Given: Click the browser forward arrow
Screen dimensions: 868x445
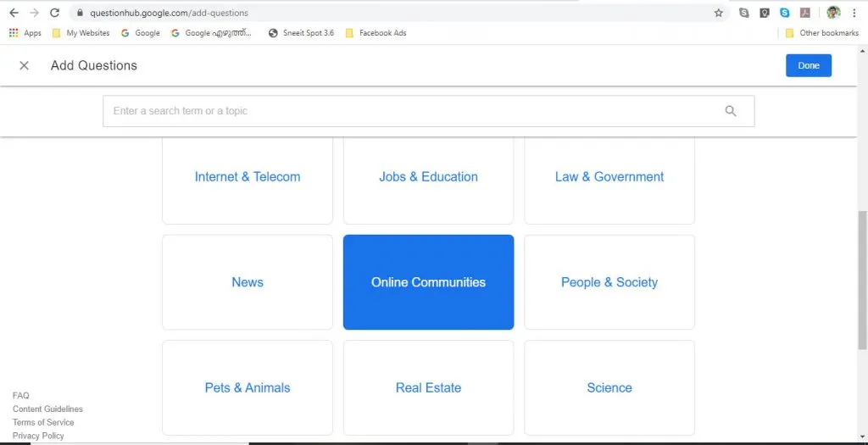Looking at the screenshot, I should coord(34,13).
